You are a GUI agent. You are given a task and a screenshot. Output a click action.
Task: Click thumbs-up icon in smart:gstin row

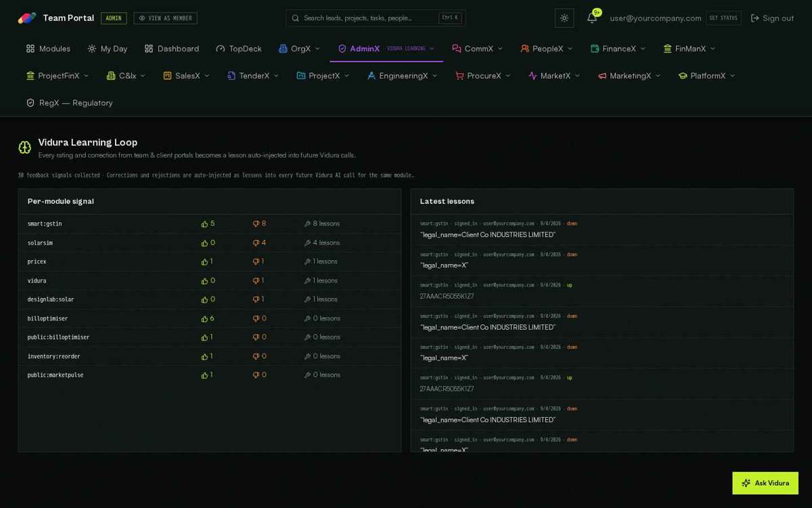point(204,224)
